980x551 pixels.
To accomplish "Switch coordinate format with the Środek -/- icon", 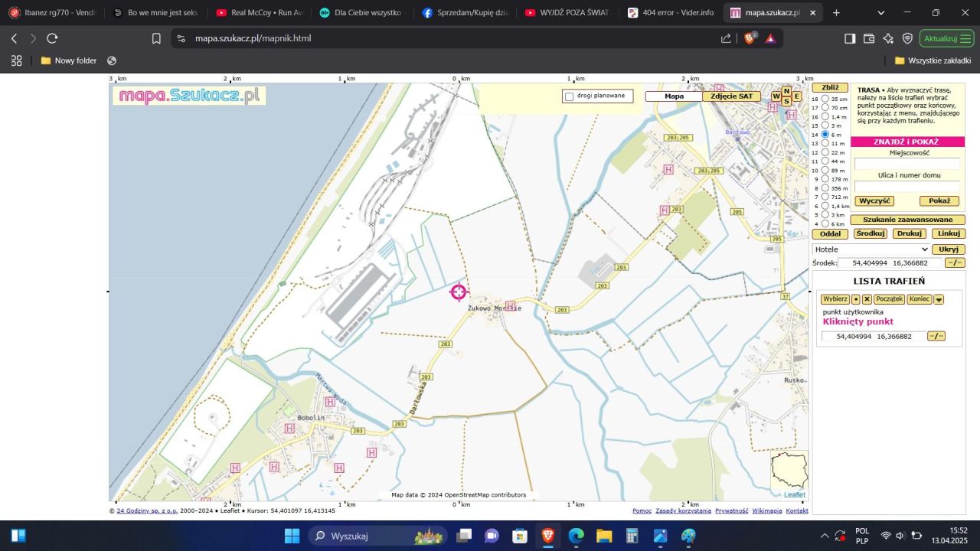I will (954, 262).
